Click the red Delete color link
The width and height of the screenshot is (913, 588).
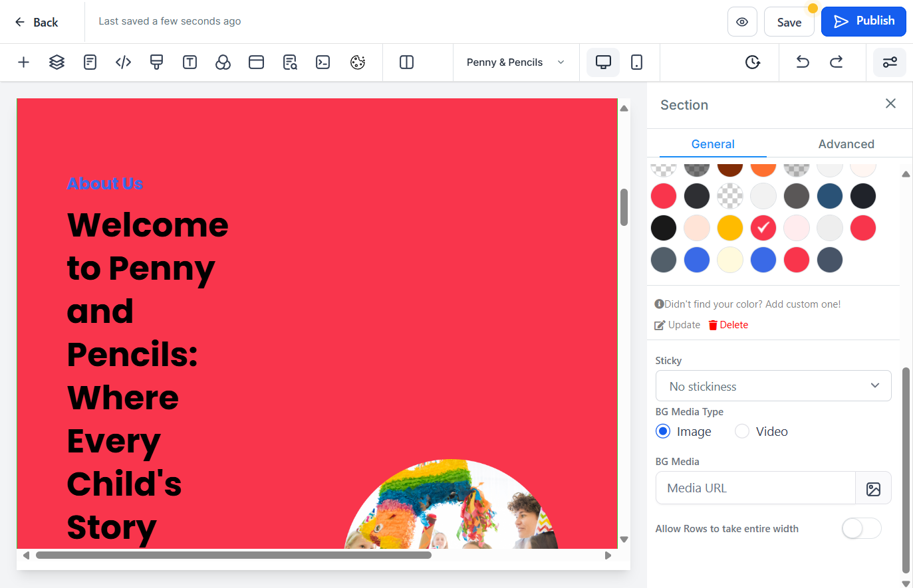click(x=728, y=325)
